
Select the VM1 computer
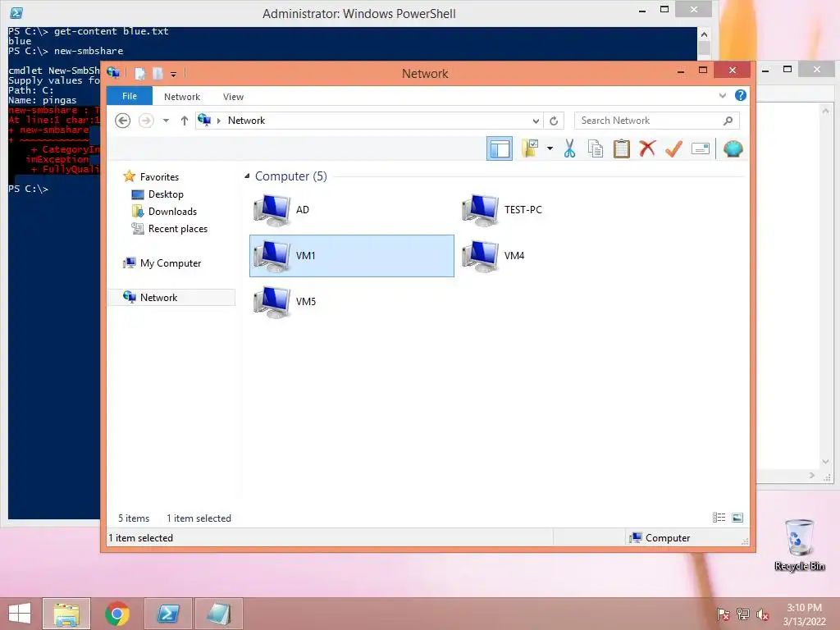[x=352, y=256]
